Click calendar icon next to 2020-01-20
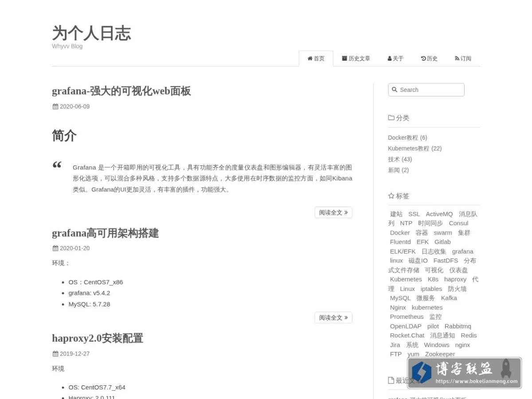This screenshot has width=532, height=399. click(x=55, y=248)
